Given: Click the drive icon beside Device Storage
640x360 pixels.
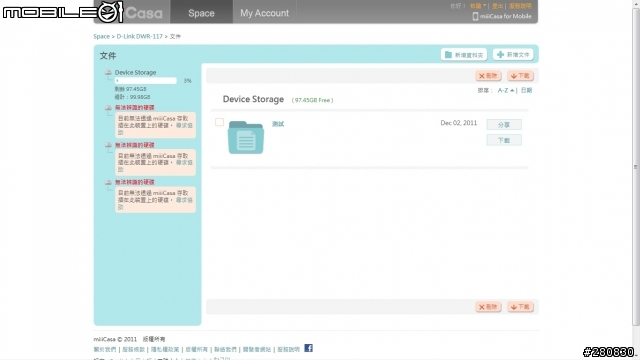Looking at the screenshot, I should click(x=108, y=72).
